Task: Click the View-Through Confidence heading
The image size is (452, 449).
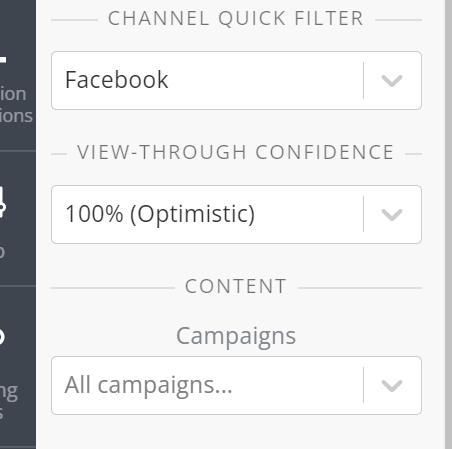Action: click(x=236, y=152)
